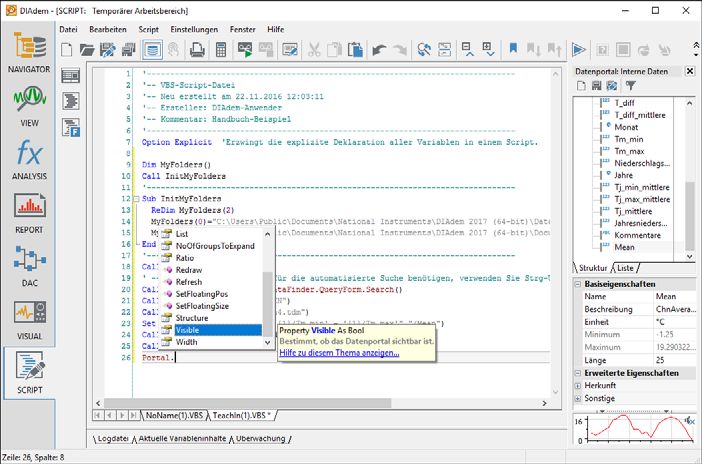Toggle the data portal toolbar button
This screenshot has width=702, height=464.
(152, 50)
